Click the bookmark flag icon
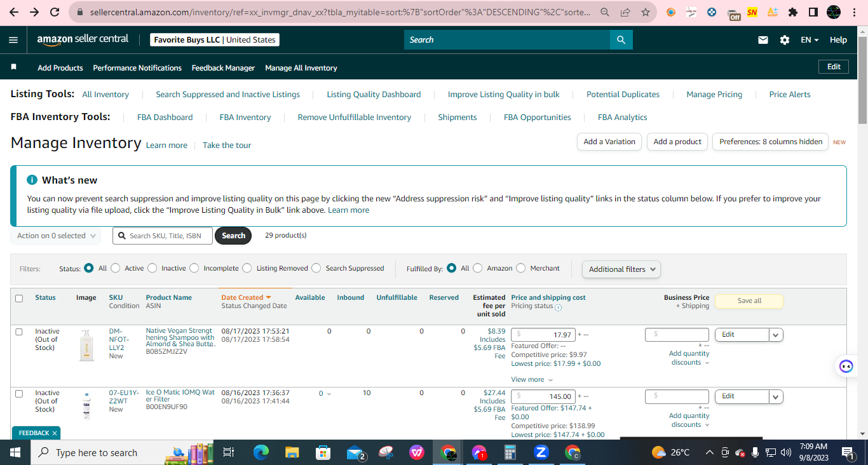Image resolution: width=868 pixels, height=465 pixels. click(14, 67)
